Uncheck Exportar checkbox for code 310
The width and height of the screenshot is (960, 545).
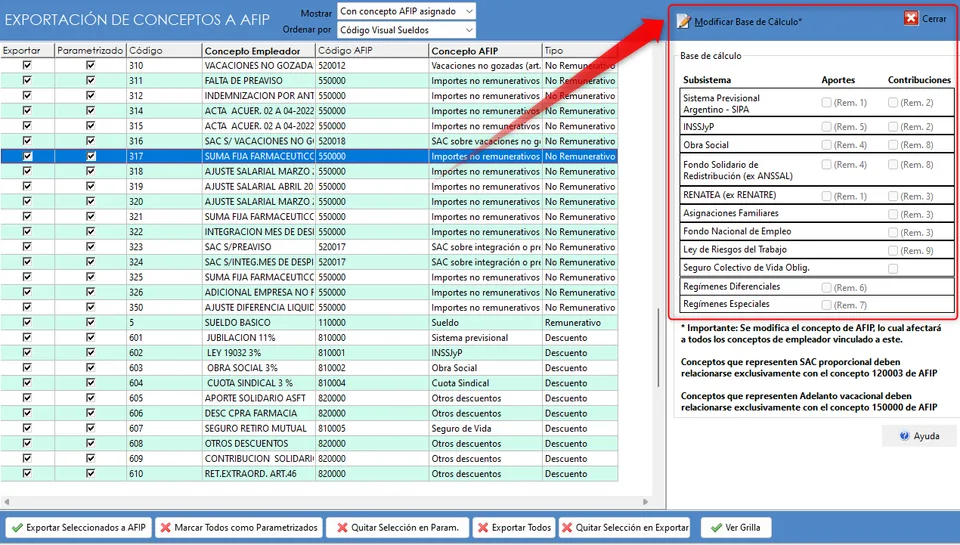(x=27, y=65)
